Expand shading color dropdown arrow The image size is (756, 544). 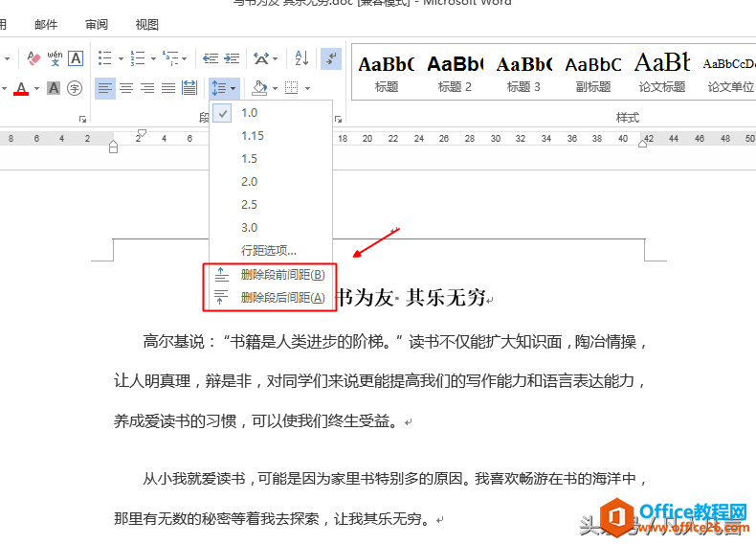(276, 89)
